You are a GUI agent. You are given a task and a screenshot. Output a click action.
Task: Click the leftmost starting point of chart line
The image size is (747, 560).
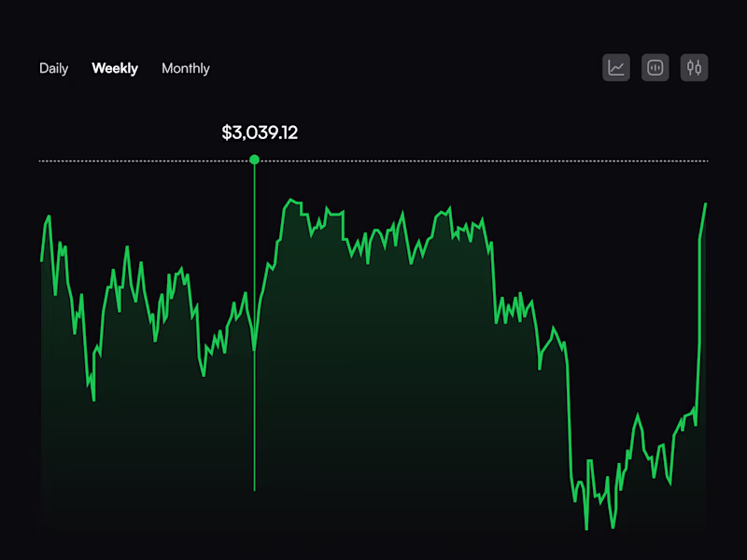pos(41,261)
